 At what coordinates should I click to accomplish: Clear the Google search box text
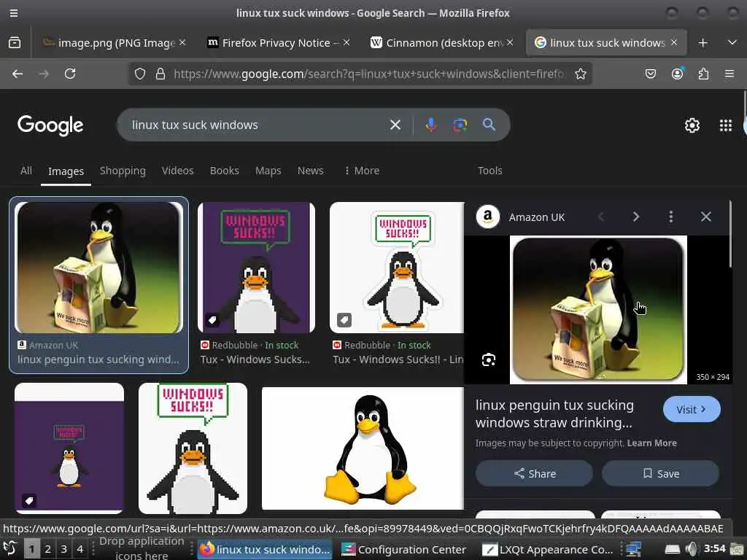pos(395,125)
